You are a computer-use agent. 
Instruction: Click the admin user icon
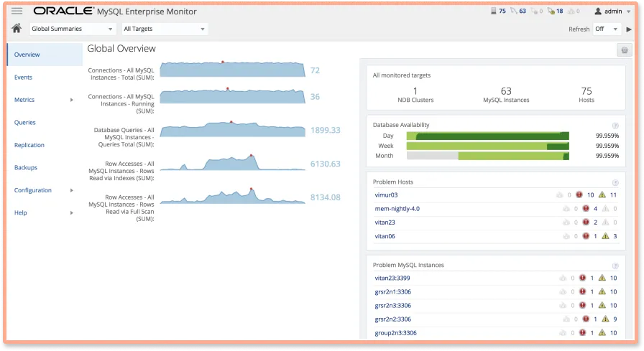point(598,11)
